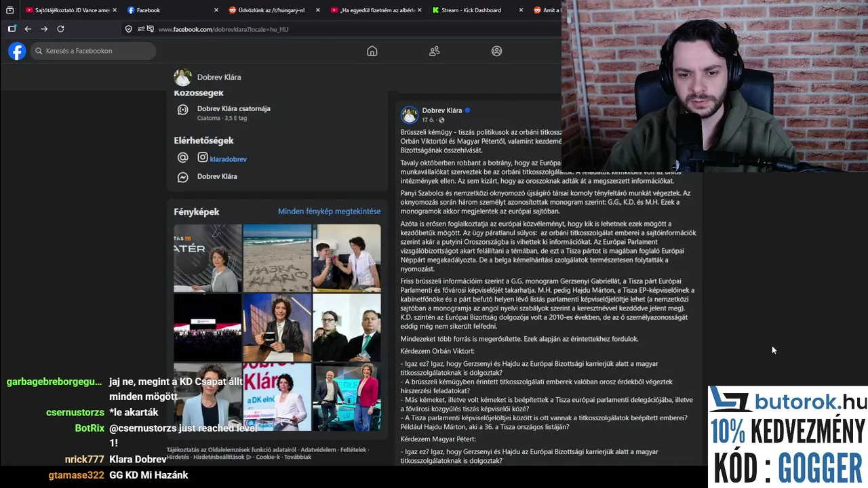Open the photo of two men in suits
The image size is (868, 488).
pos(347,327)
